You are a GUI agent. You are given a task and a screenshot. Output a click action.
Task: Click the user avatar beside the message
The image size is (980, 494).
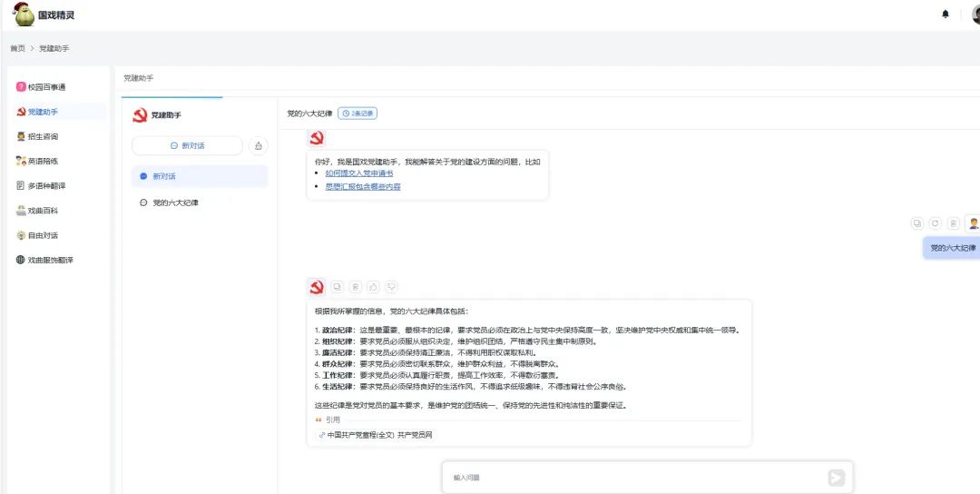click(973, 223)
